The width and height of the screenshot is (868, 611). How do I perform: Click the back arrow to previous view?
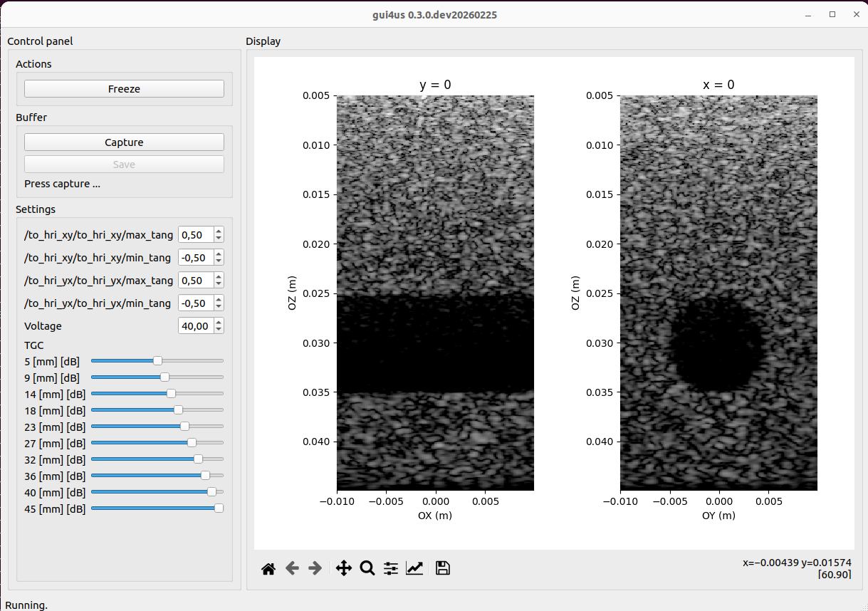(x=292, y=568)
